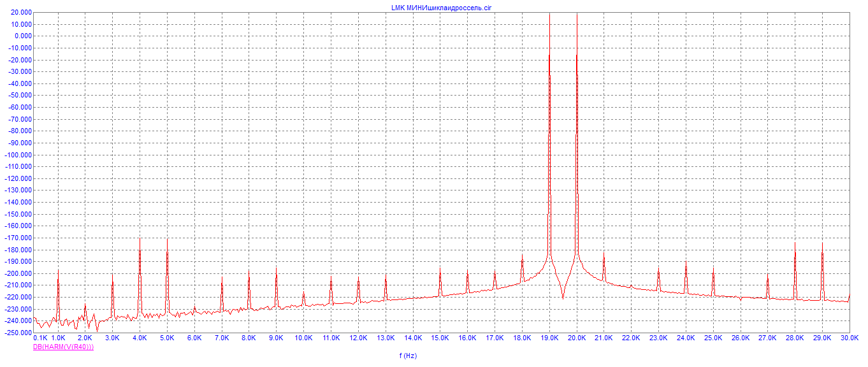Click the -10.000 dB axis value
This screenshot has height=367, width=868.
click(x=20, y=48)
